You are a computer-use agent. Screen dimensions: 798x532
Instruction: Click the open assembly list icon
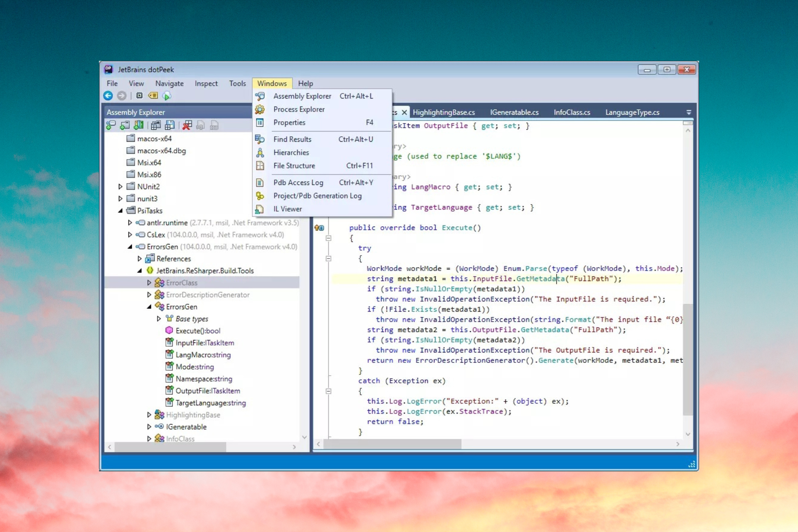pos(156,125)
